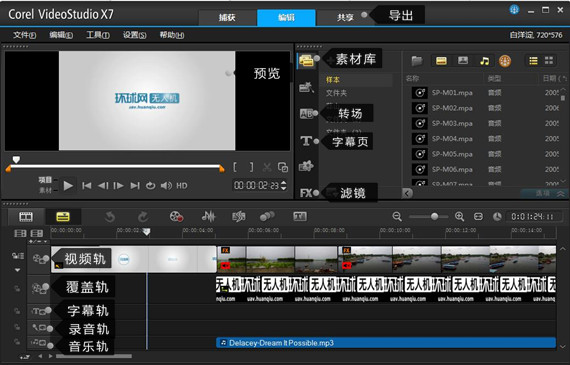Viewport: 570px width, 365px height.
Task: Select the 样本 library folder
Action: click(x=333, y=80)
